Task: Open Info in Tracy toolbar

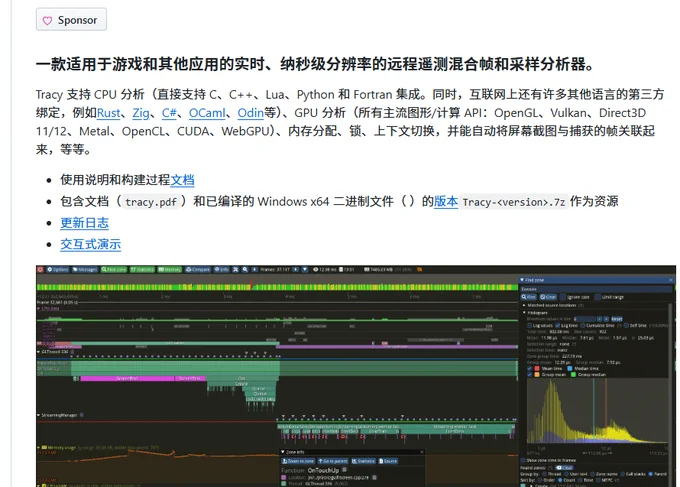Action: (222, 269)
